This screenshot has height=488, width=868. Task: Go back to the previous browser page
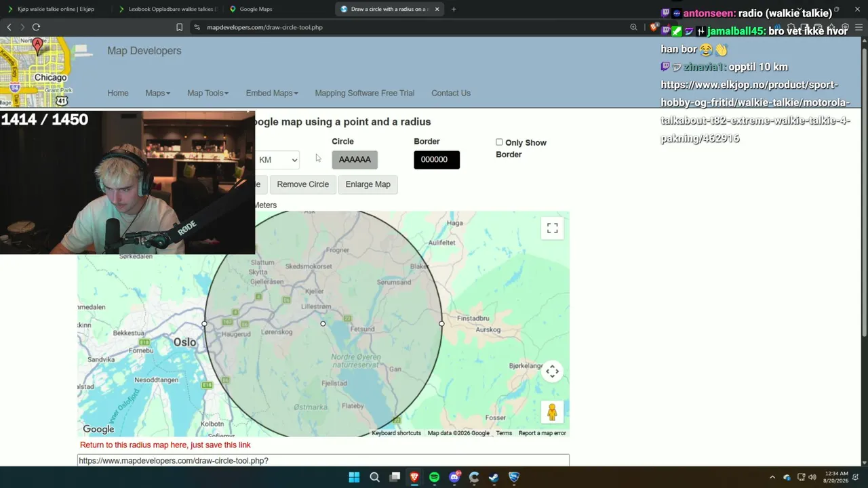pyautogui.click(x=9, y=27)
